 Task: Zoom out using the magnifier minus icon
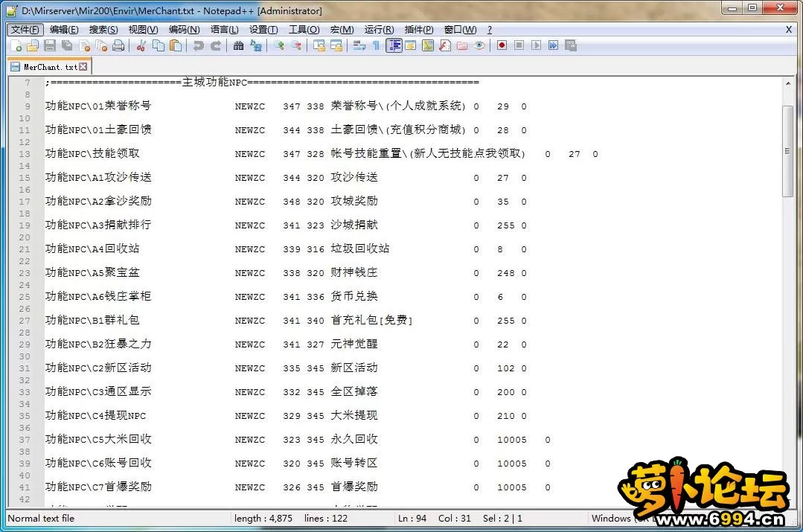pos(296,46)
